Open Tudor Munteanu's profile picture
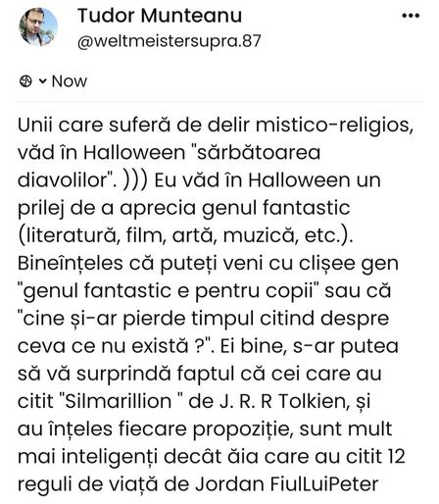Image resolution: width=439 pixels, height=504 pixels. 38,26
